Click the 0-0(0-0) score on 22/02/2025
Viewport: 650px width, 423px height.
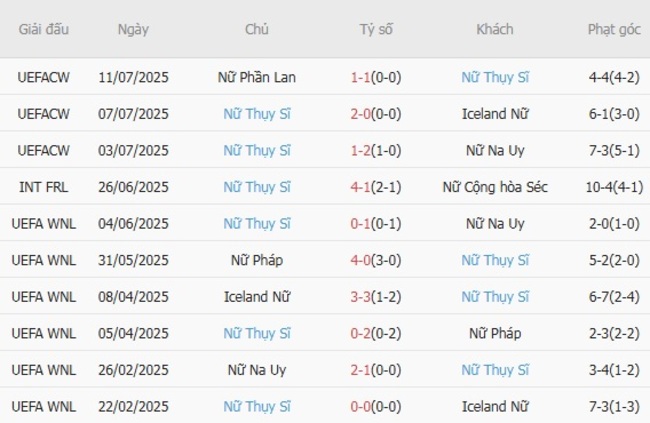pos(376,407)
